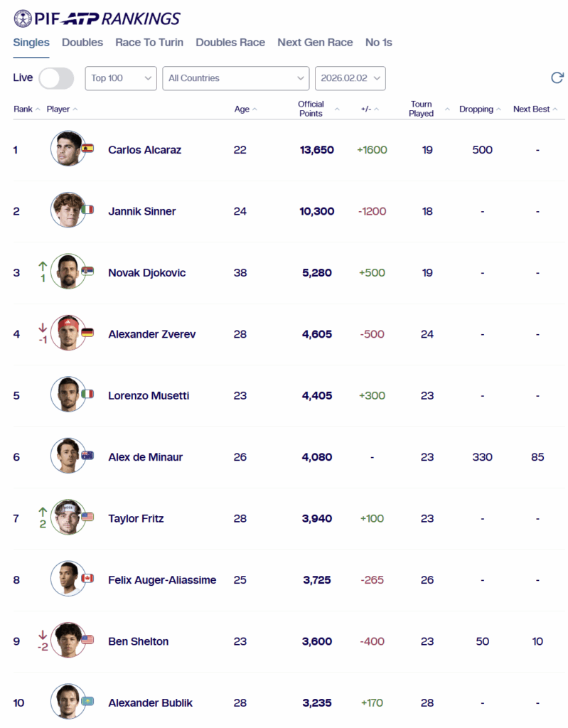568x728 pixels.
Task: Open Jannik Sinner player profile link
Action: (141, 211)
